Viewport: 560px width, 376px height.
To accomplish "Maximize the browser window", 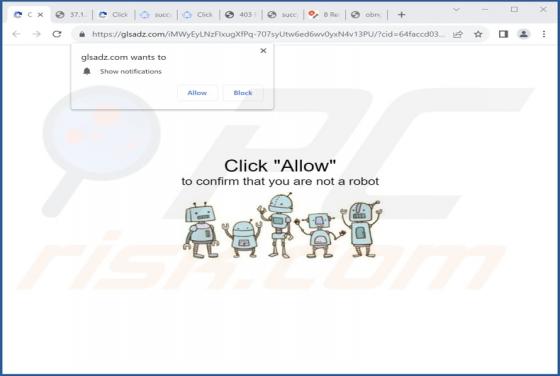I will [x=514, y=10].
